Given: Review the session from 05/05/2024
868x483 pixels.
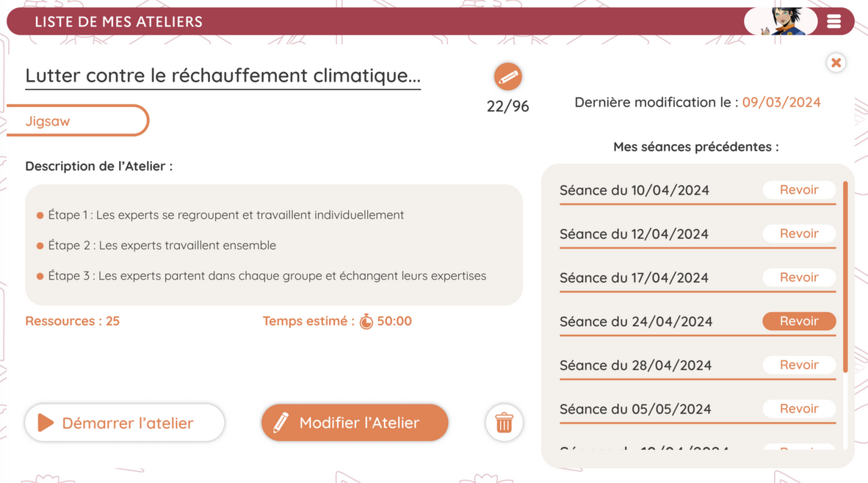Looking at the screenshot, I should (x=798, y=409).
